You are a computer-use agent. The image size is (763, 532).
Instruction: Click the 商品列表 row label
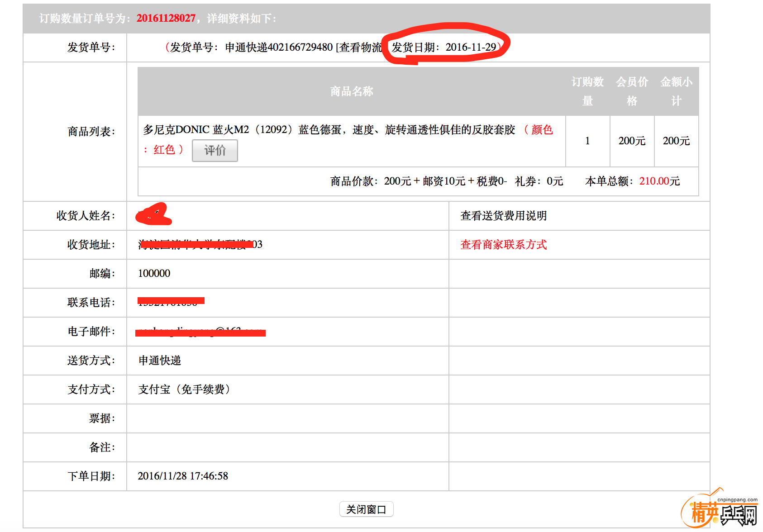pos(91,132)
